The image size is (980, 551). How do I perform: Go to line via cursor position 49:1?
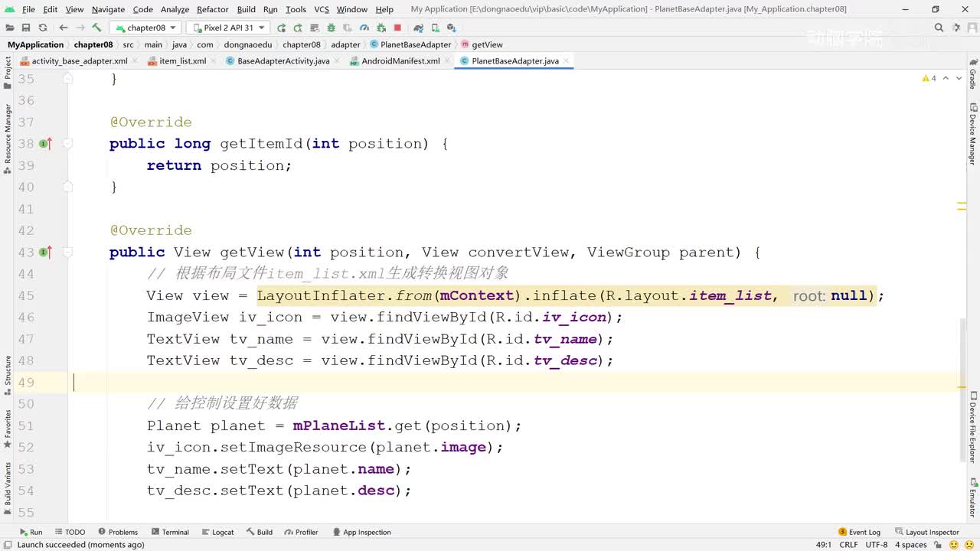(824, 545)
